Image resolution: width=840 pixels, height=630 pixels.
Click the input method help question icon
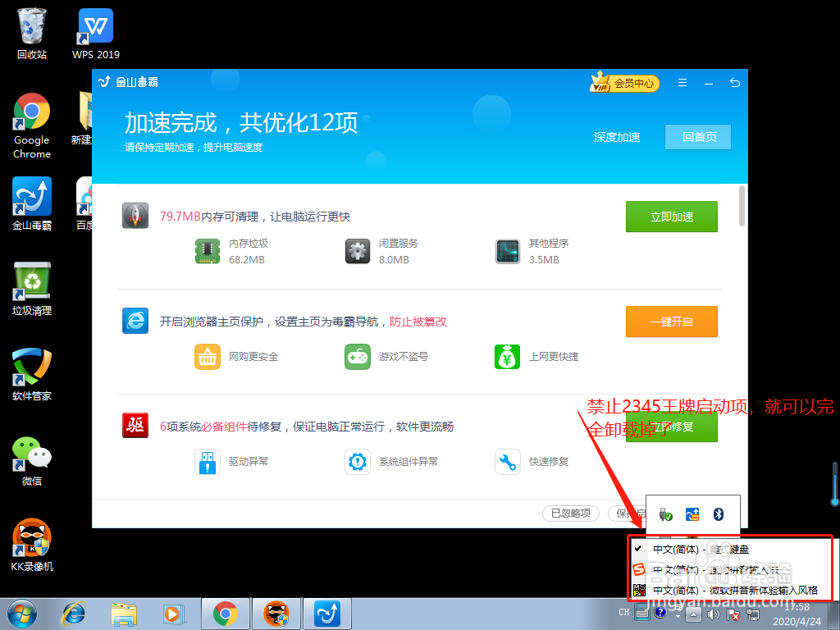click(x=660, y=612)
